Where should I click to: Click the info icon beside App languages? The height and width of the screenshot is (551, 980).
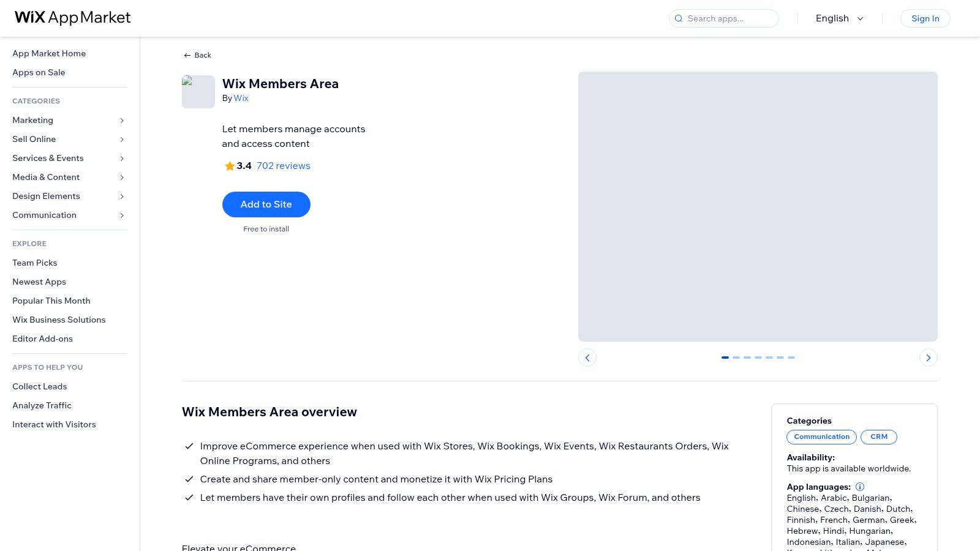point(860,487)
